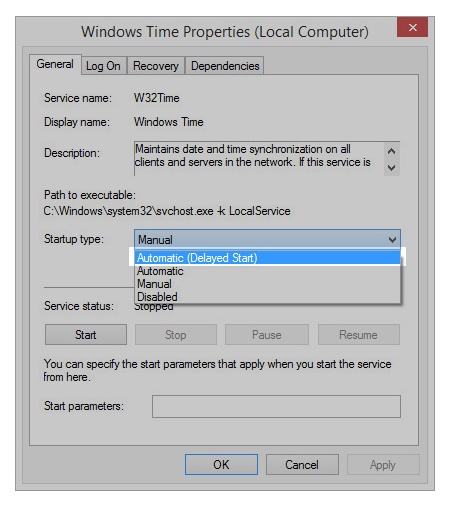This screenshot has height=509, width=450.
Task: Click the Path to executable label
Action: [x=90, y=195]
